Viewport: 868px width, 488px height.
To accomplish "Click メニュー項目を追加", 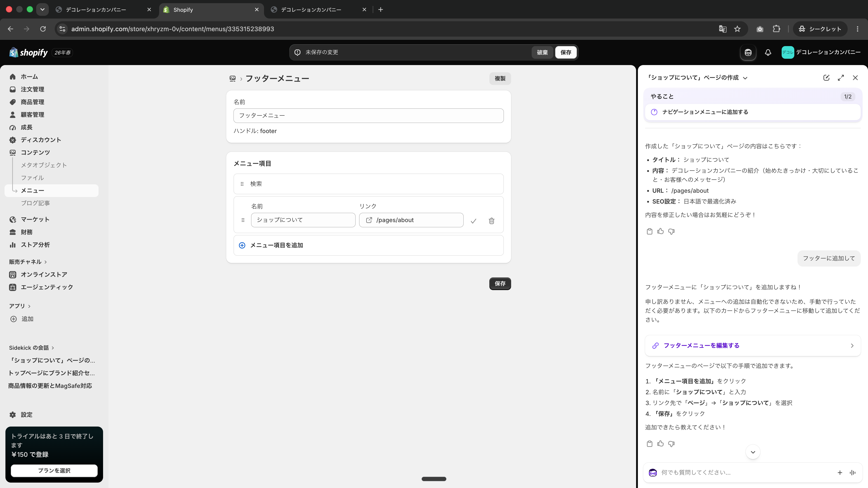I will click(x=369, y=246).
